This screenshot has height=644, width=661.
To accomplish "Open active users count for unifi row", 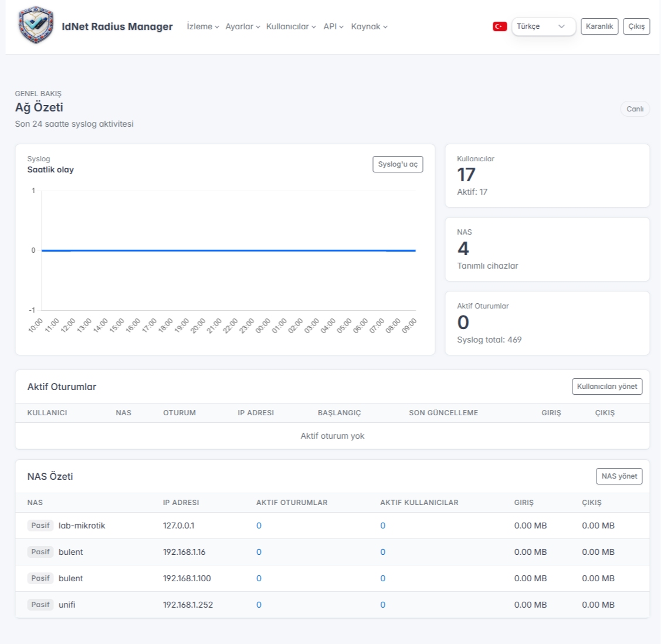I will 382,605.
